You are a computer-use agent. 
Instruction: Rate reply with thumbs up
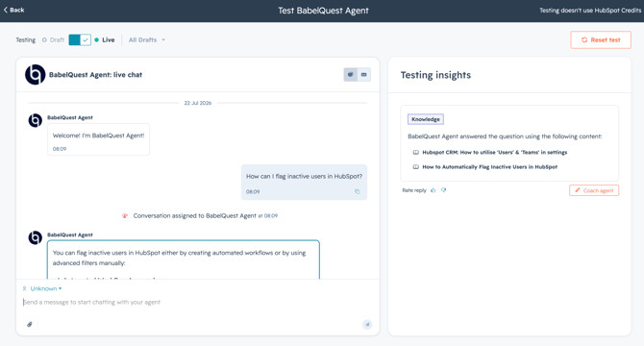click(433, 190)
